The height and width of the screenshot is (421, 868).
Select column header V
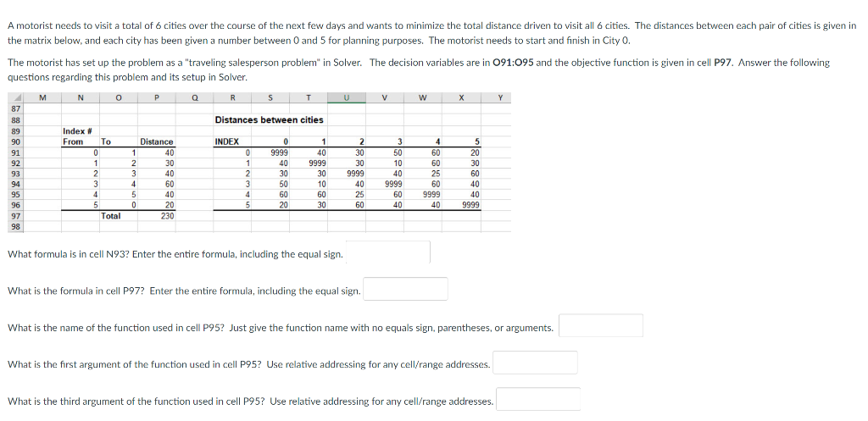(384, 98)
